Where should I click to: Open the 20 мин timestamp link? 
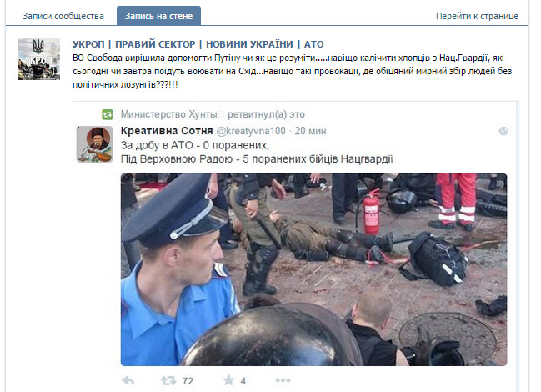pos(310,131)
